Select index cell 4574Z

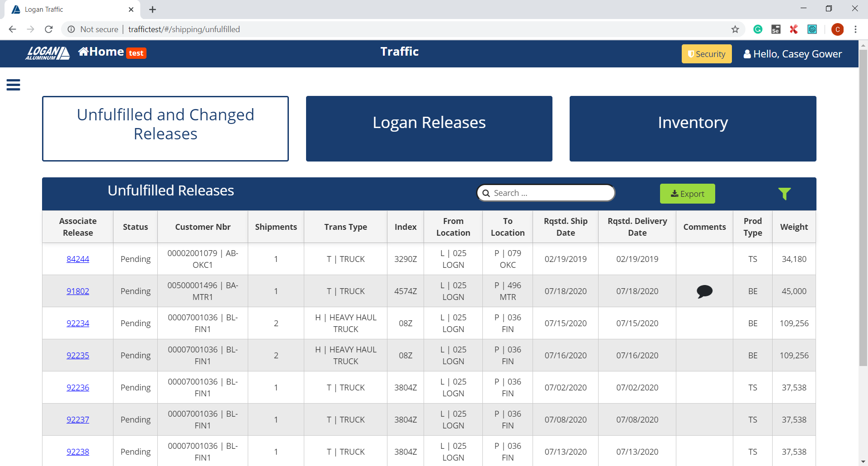(x=406, y=291)
